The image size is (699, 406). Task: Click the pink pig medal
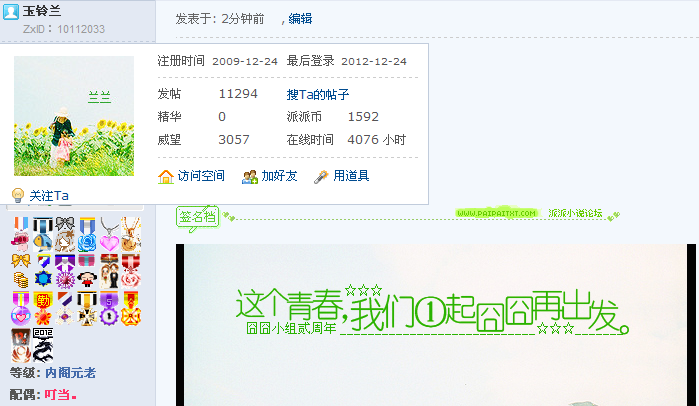click(20, 234)
